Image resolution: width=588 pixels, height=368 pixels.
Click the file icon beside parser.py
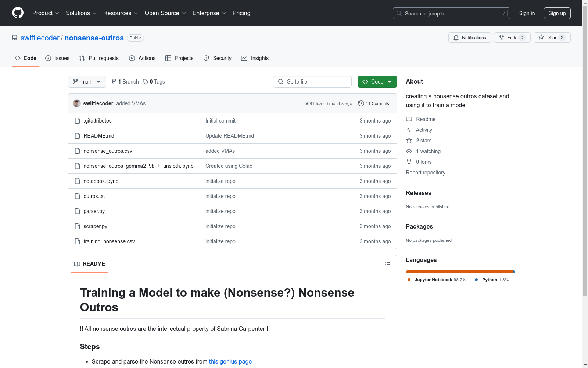pyautogui.click(x=77, y=211)
